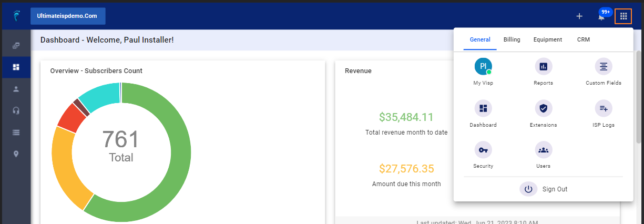Click the Ultimateispdemo.Com button
The width and height of the screenshot is (644, 224).
[x=68, y=16]
